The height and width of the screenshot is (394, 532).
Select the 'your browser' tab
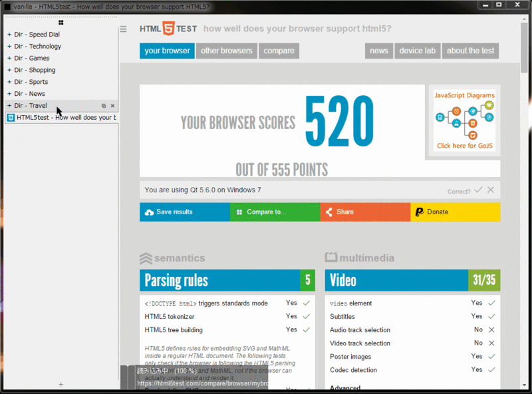(168, 51)
